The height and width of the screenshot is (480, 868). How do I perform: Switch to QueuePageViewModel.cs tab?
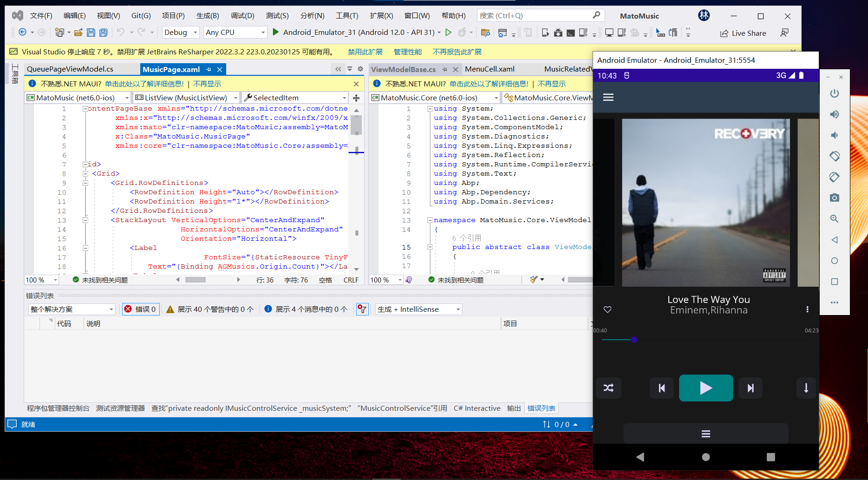click(70, 69)
